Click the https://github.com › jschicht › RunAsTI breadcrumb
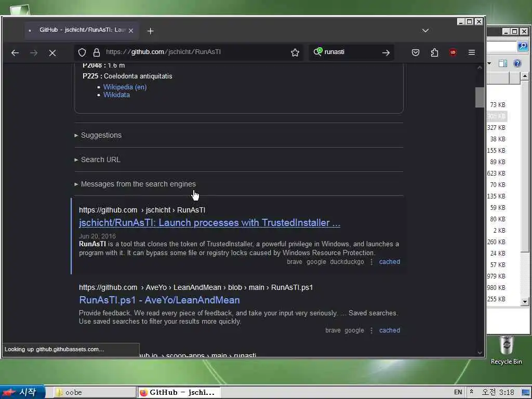The image size is (532, 399). tap(142, 210)
